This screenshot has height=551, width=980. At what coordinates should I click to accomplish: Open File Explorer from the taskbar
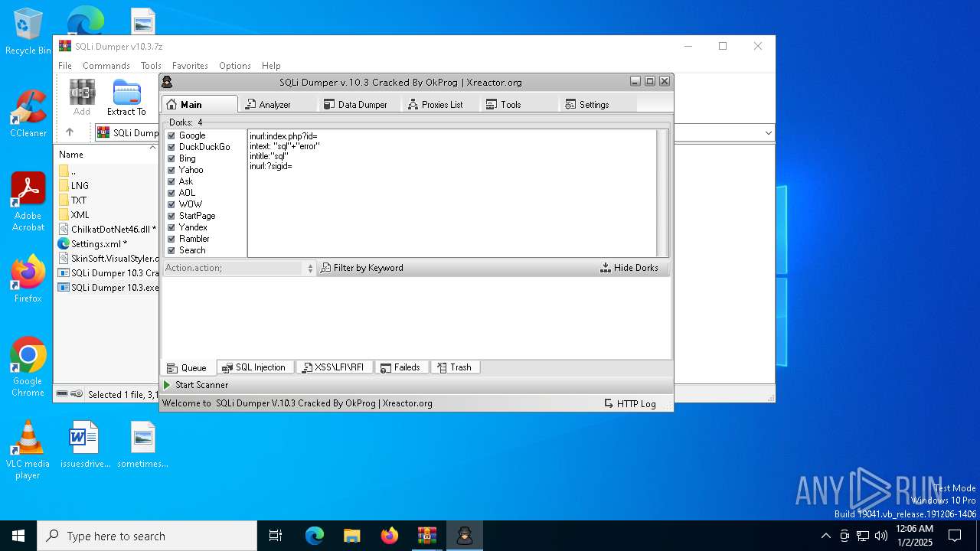click(352, 536)
